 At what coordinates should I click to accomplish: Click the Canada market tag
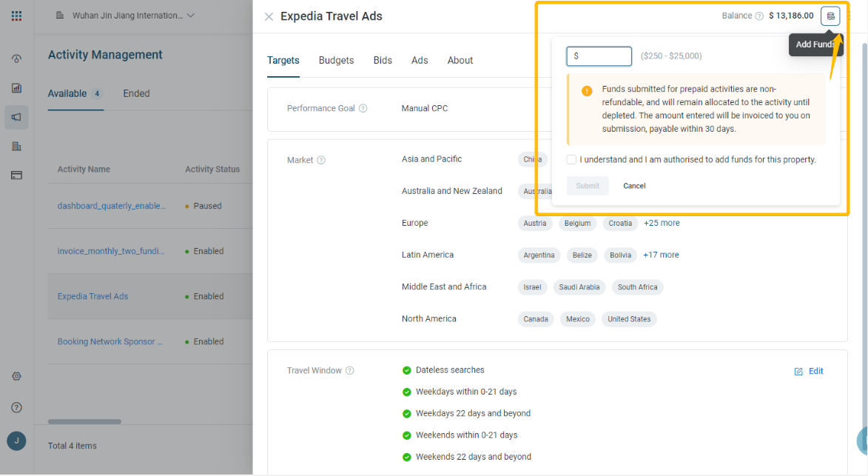pyautogui.click(x=535, y=319)
